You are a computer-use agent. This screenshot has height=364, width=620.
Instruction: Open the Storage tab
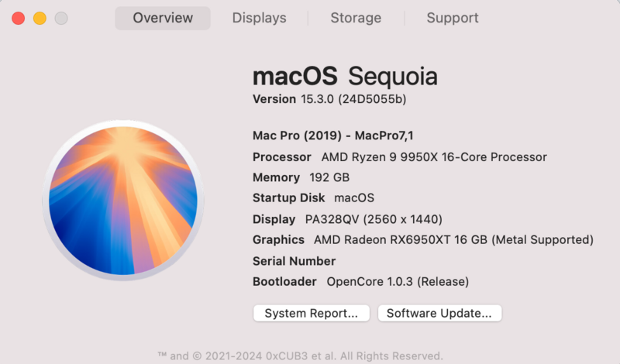356,18
